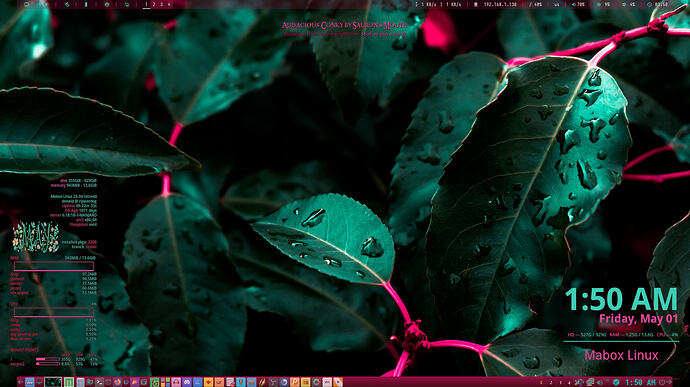Select workspace 4 in the top bar
This screenshot has height=387, width=690.
169,4
